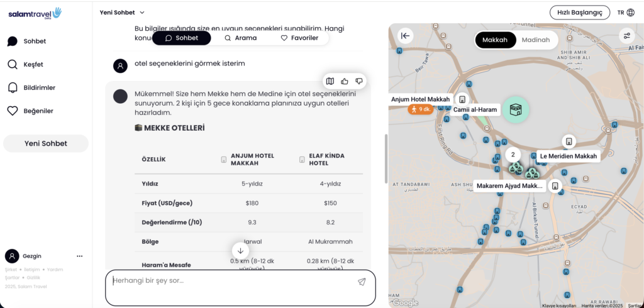644x308 pixels.
Task: Open Keşfet in the sidebar
Action: [x=33, y=65]
